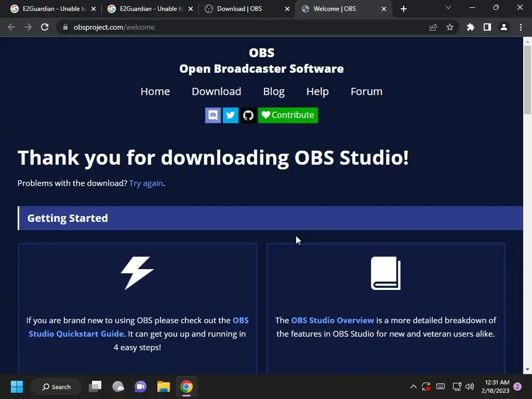Open the Forum nav item
Viewport: 532px width, 399px height.
point(366,91)
